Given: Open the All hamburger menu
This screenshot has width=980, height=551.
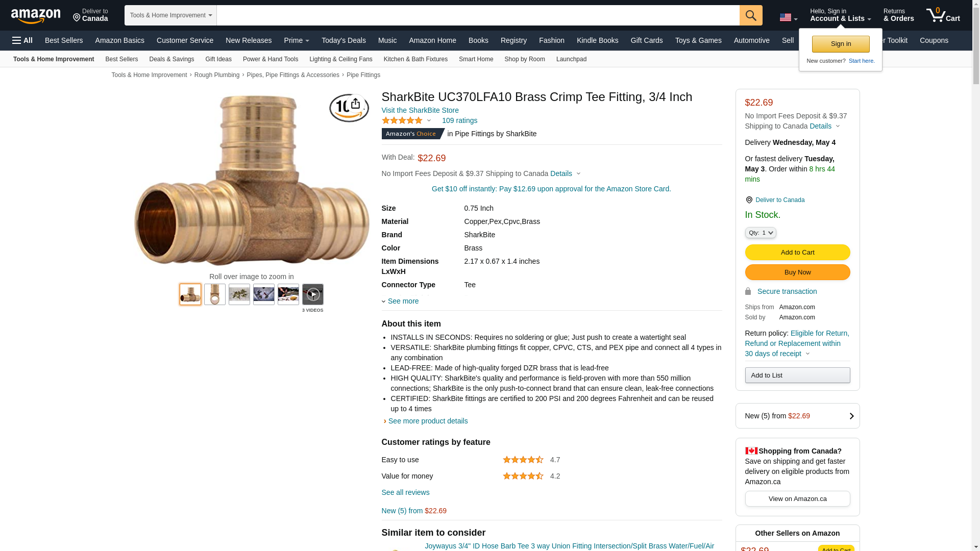Looking at the screenshot, I should [x=22, y=40].
